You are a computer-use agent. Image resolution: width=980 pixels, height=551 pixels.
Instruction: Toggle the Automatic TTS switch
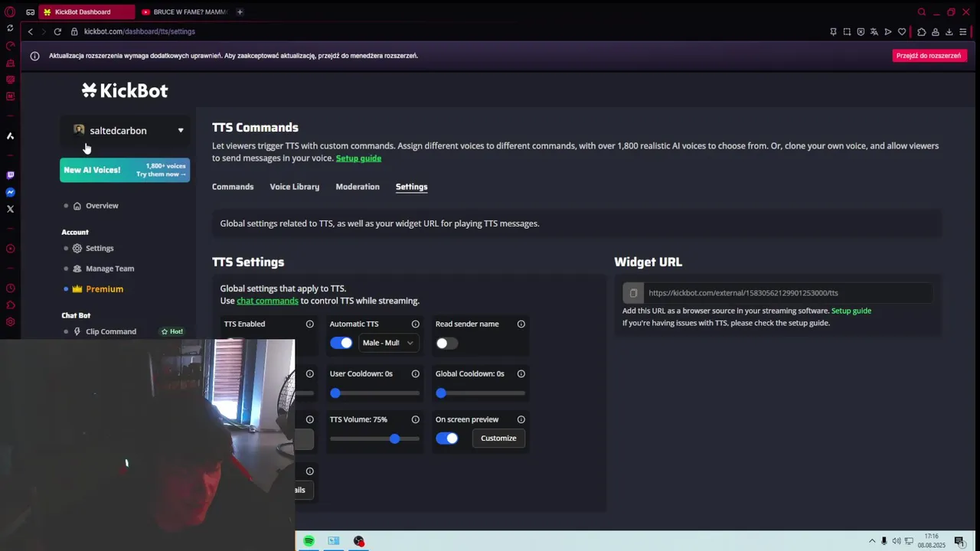(x=341, y=343)
